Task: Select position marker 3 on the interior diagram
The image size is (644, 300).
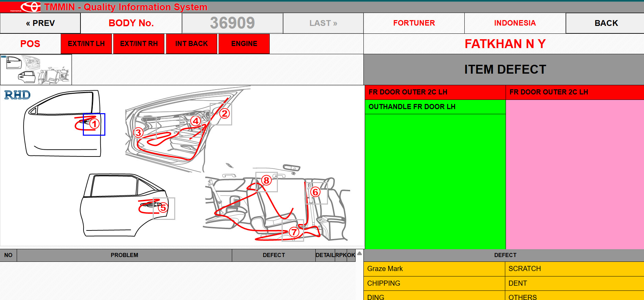Action: click(146, 128)
